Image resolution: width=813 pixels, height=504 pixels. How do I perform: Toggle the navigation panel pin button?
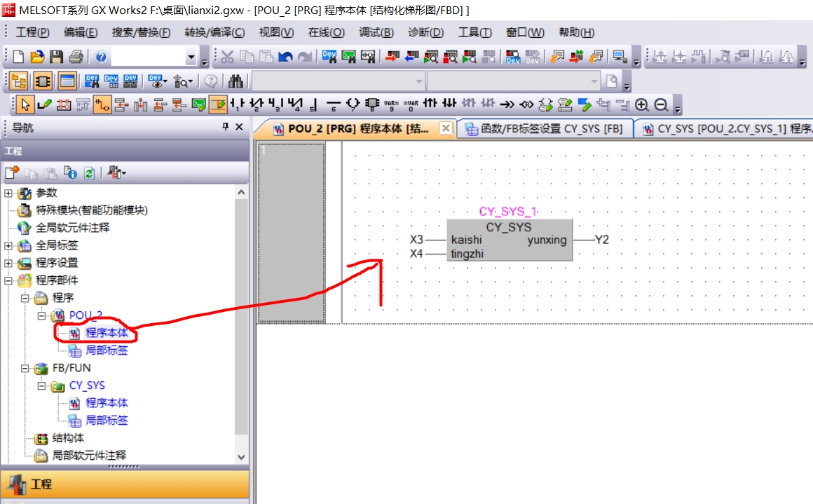tap(225, 127)
